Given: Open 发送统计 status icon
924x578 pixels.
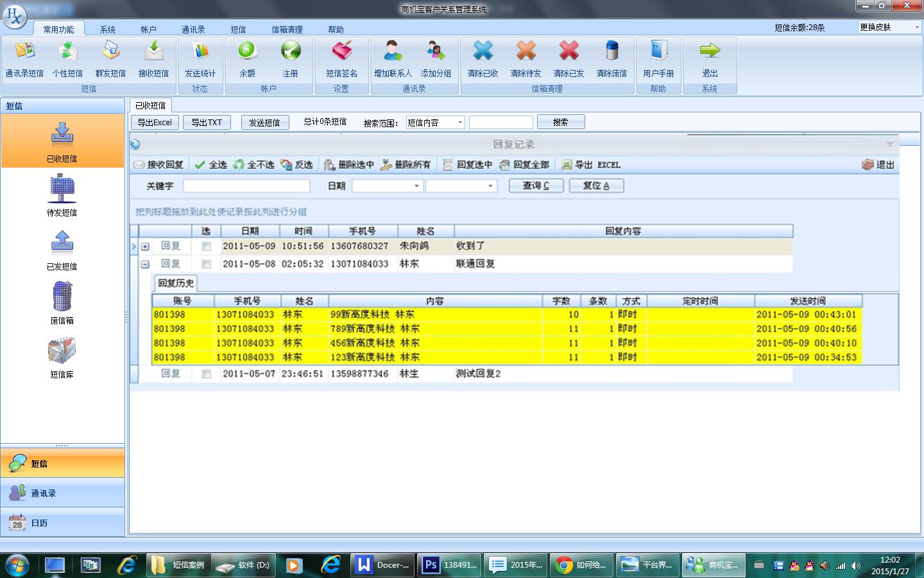Looking at the screenshot, I should (200, 60).
